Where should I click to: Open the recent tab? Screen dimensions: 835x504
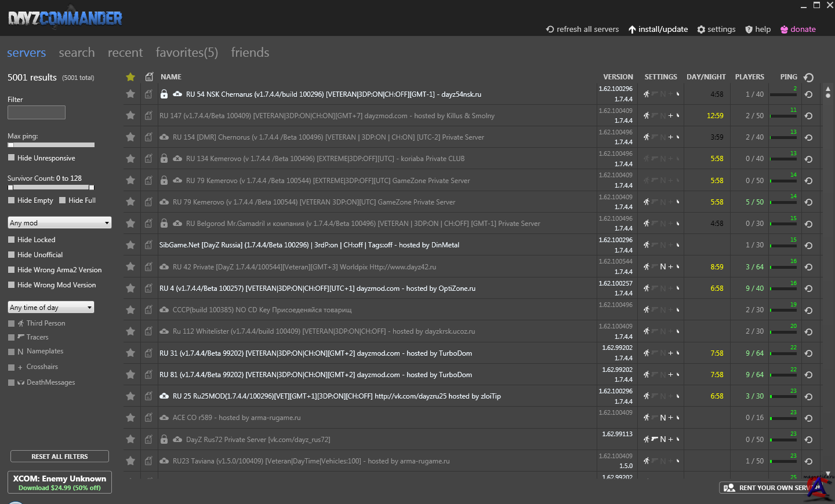(125, 53)
